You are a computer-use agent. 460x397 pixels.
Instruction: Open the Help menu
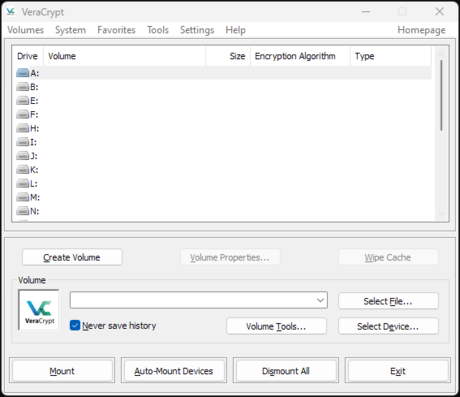235,30
